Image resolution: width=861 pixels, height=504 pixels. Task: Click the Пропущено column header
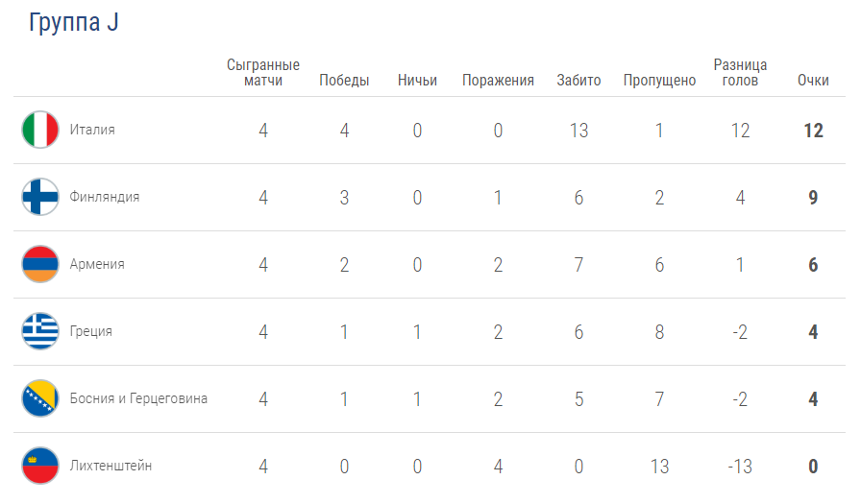659,82
